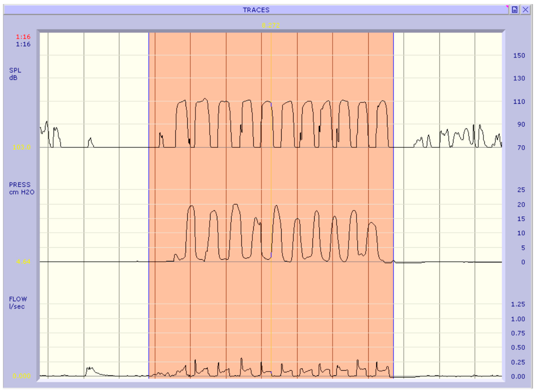
Task: Close the TRACES window
Action: point(525,10)
